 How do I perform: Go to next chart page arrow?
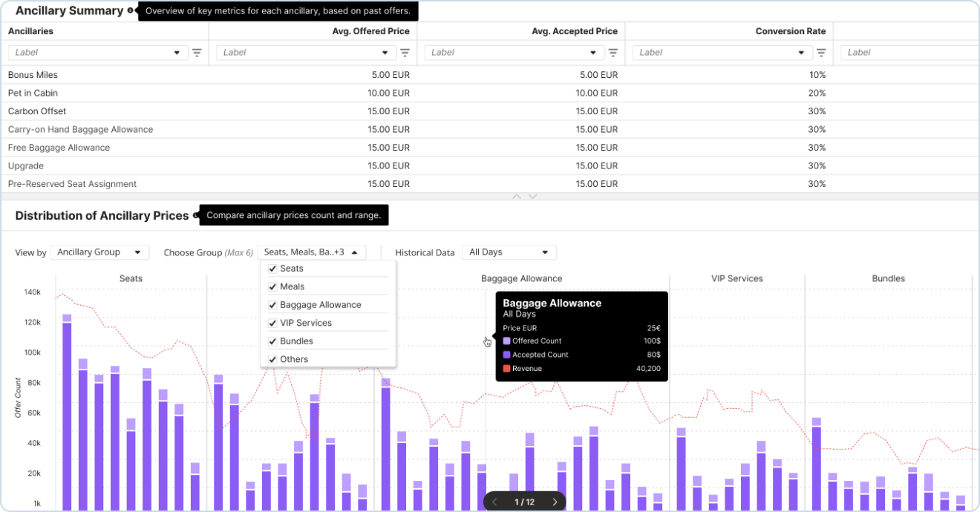coord(554,502)
